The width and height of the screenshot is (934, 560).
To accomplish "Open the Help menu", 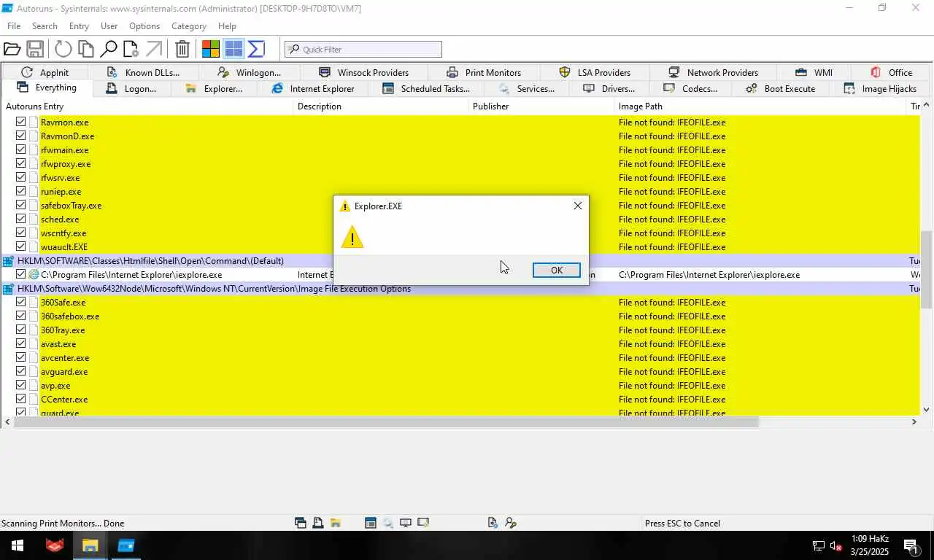I will (x=227, y=26).
